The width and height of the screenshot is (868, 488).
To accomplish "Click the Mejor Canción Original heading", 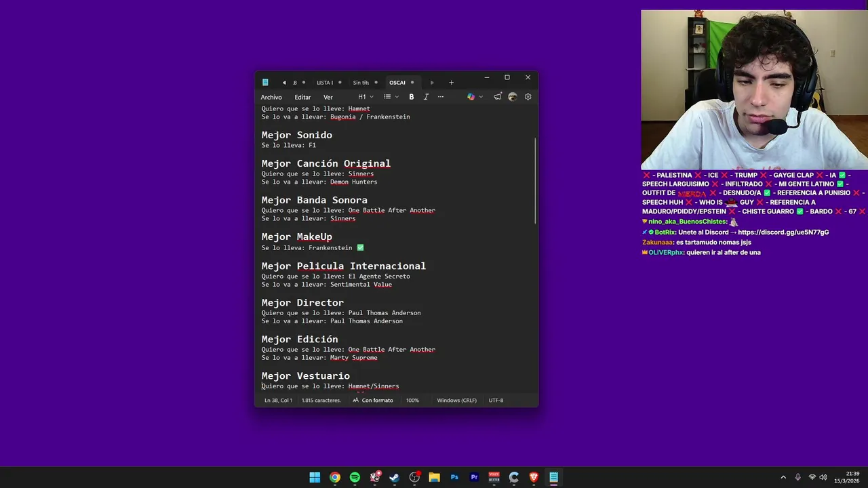I will click(326, 163).
